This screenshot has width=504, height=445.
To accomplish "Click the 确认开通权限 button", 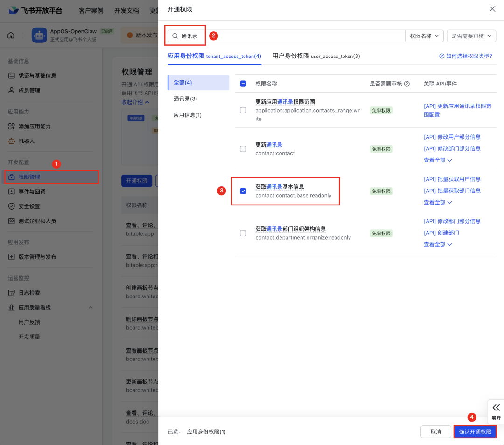I will coord(475,431).
